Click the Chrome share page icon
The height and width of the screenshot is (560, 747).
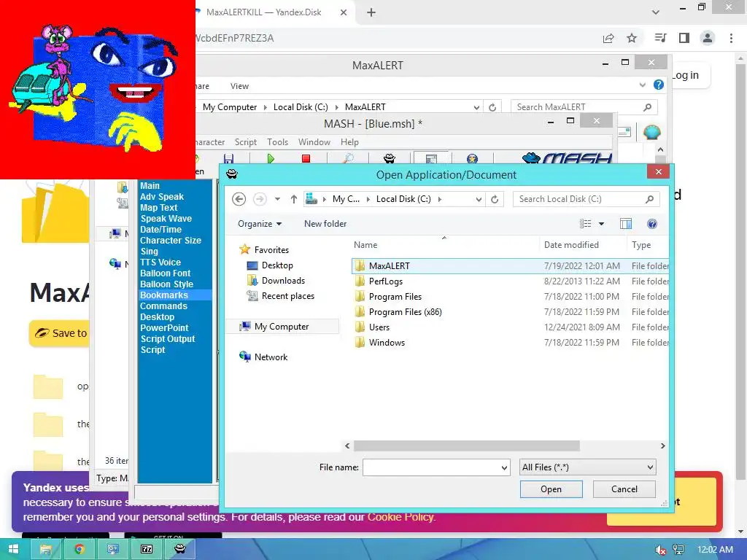click(608, 38)
